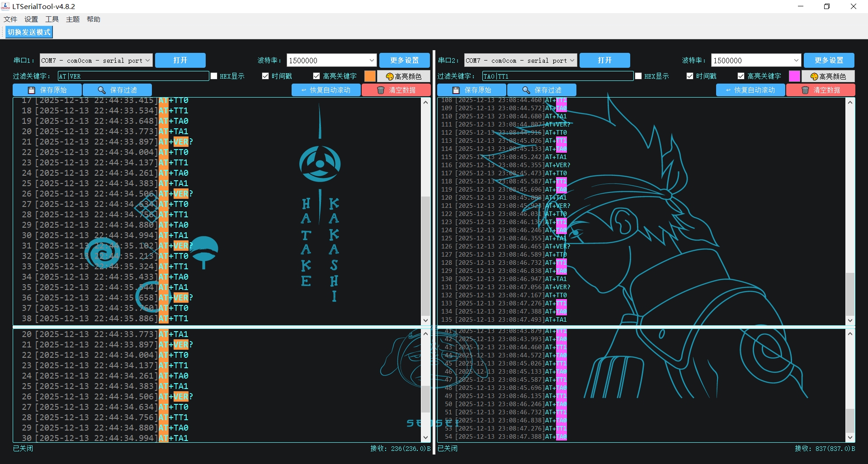
Task: Close the LTSerialTool window
Action: tap(854, 6)
